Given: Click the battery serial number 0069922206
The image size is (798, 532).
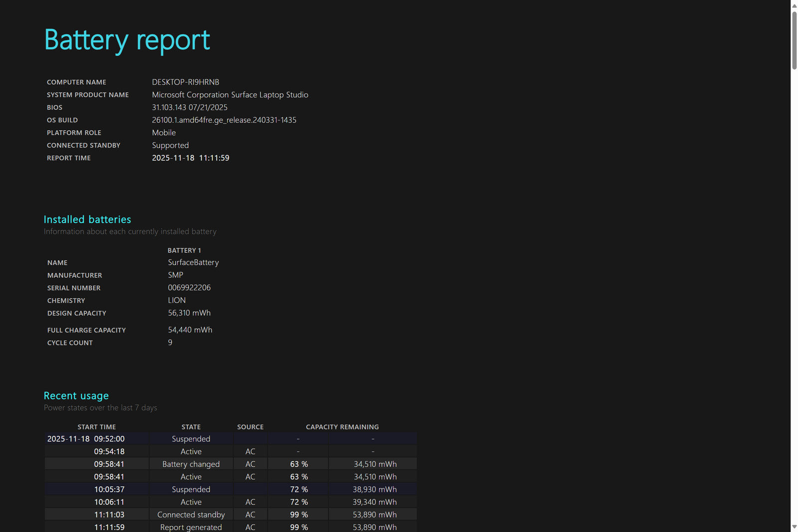Looking at the screenshot, I should pos(189,288).
